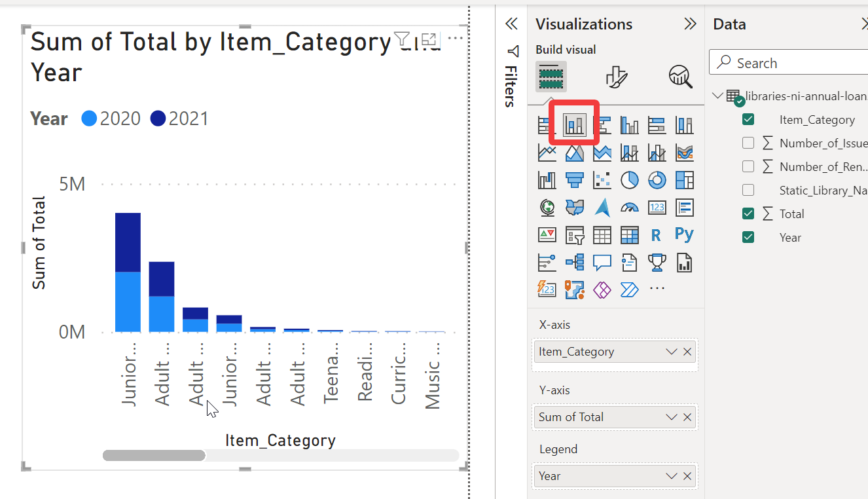Uncheck the Year field
The width and height of the screenshot is (868, 499).
pos(748,238)
